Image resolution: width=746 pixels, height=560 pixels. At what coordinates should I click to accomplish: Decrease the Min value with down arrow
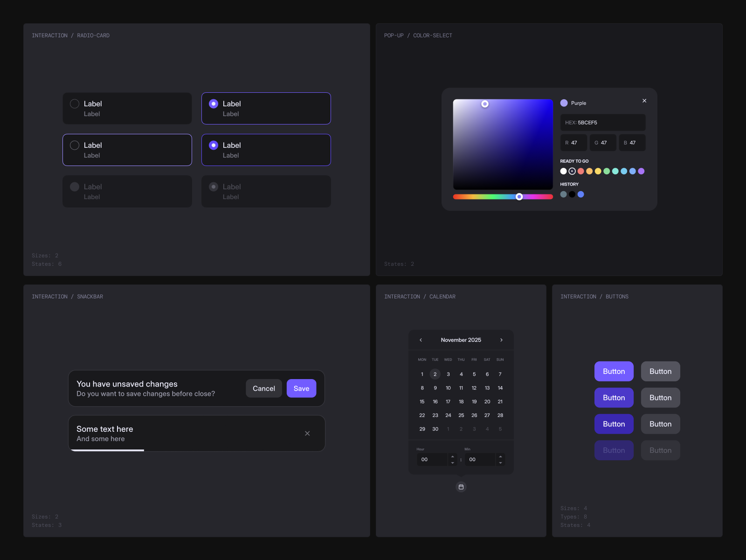500,463
